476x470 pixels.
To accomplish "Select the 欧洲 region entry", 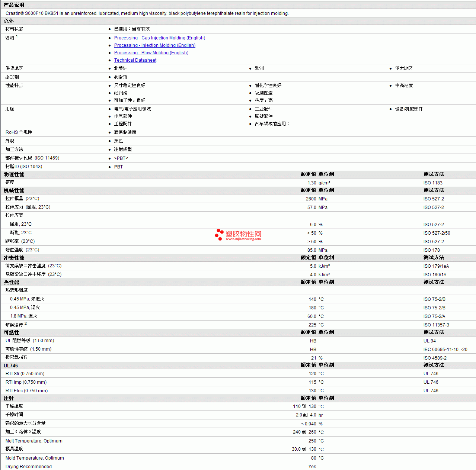I will pyautogui.click(x=259, y=68).
